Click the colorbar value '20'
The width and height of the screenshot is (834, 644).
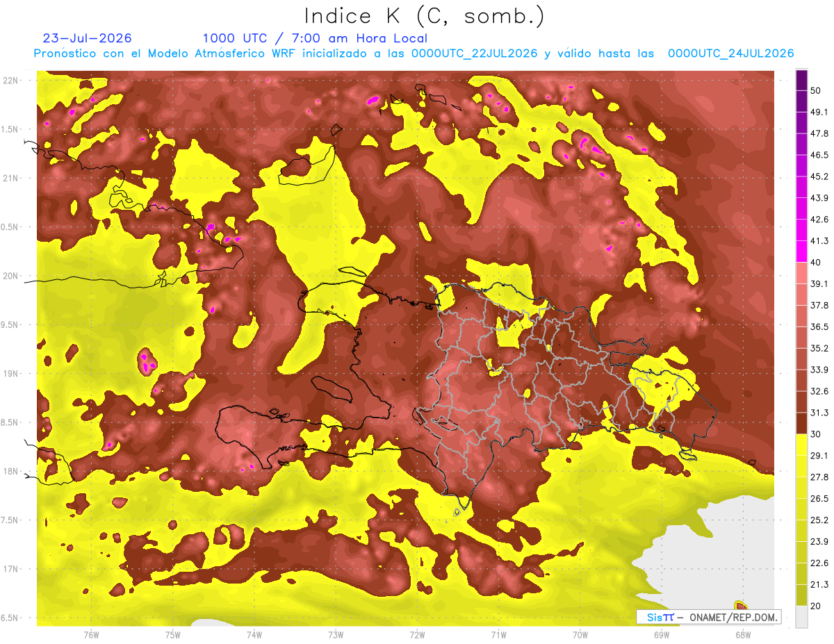[816, 607]
